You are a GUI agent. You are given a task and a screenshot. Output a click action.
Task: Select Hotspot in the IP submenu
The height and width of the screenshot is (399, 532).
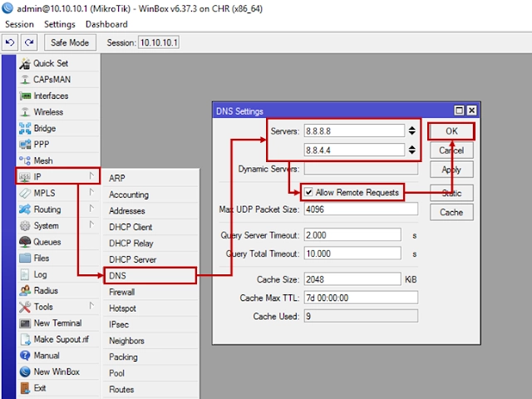(x=151, y=308)
